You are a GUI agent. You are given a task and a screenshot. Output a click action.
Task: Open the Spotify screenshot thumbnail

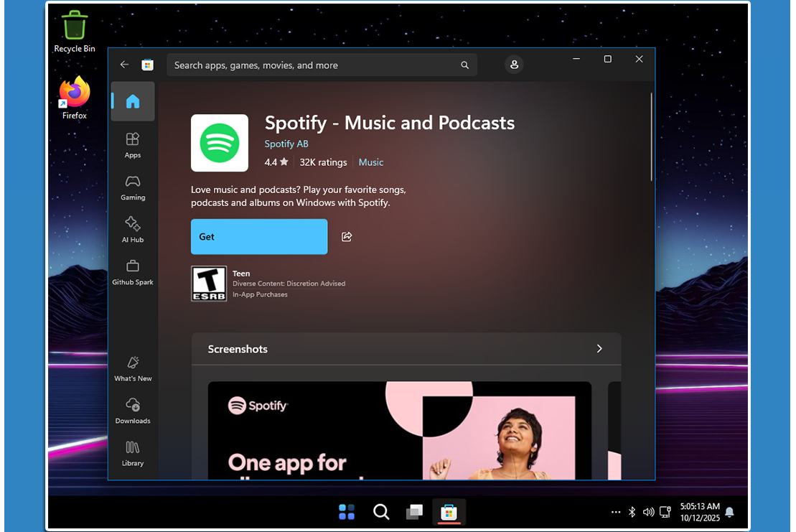tap(399, 429)
